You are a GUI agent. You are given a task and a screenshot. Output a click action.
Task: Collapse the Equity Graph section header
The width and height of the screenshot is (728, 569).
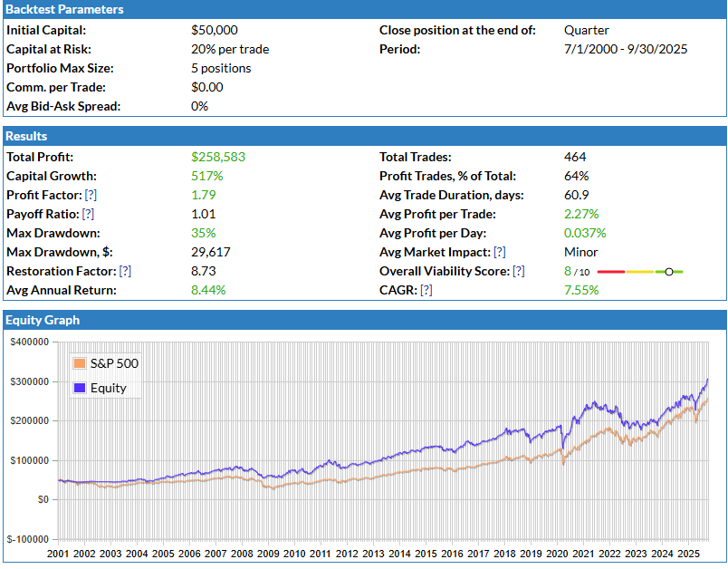pyautogui.click(x=43, y=320)
